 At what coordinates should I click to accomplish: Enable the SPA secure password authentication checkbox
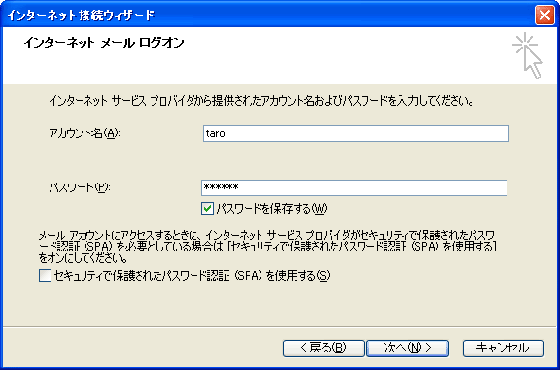[x=45, y=275]
